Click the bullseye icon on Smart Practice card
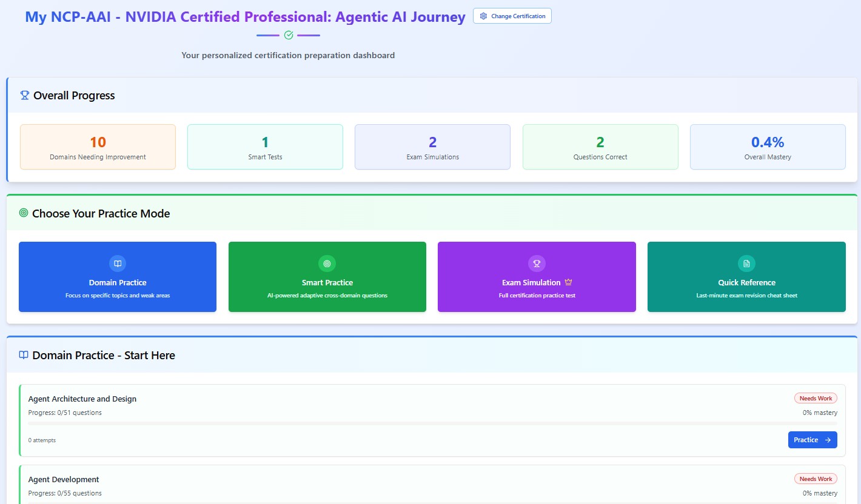This screenshot has width=861, height=504. click(327, 264)
